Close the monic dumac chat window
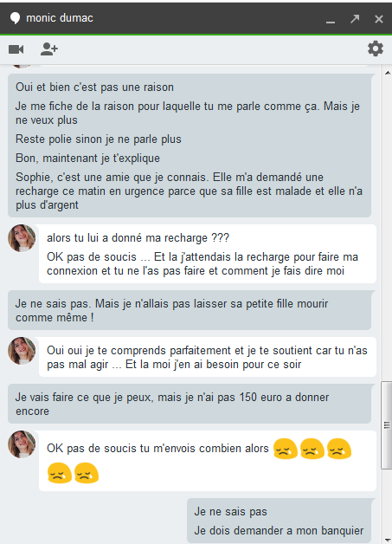The width and height of the screenshot is (392, 544). click(378, 19)
